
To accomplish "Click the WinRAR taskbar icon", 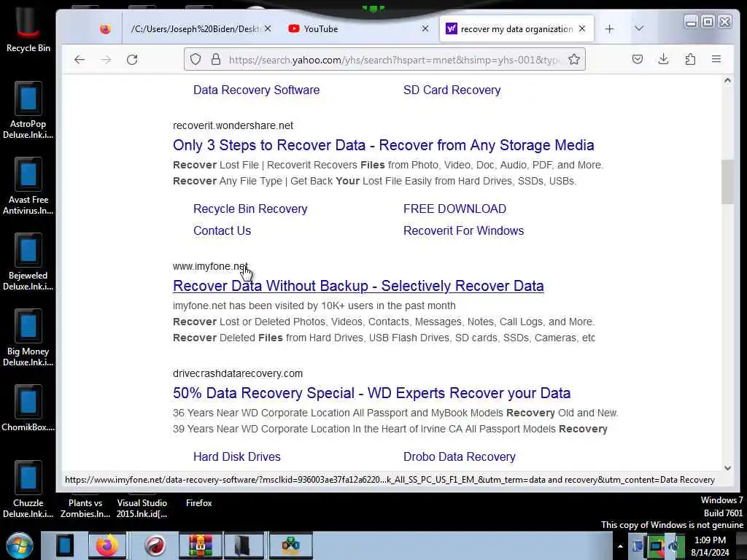I will [200, 545].
